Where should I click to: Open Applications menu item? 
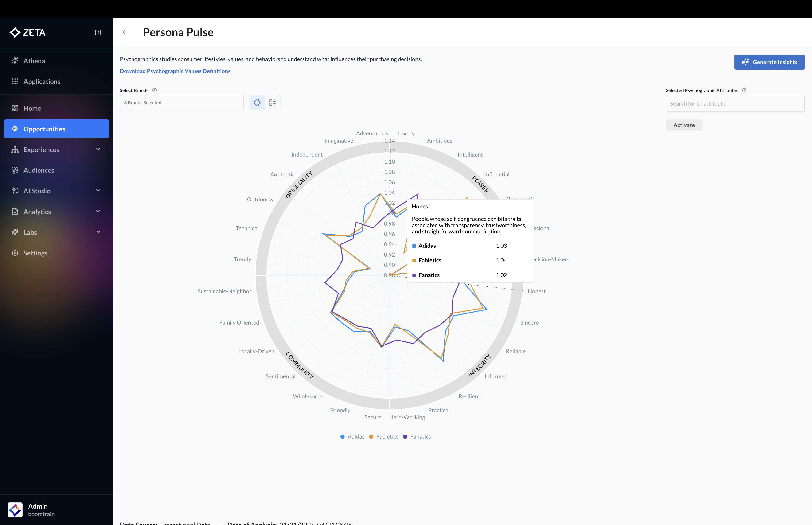tap(56, 82)
